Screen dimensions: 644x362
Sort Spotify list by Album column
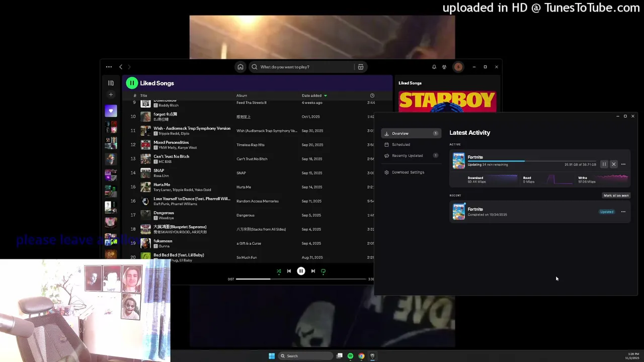(x=242, y=96)
